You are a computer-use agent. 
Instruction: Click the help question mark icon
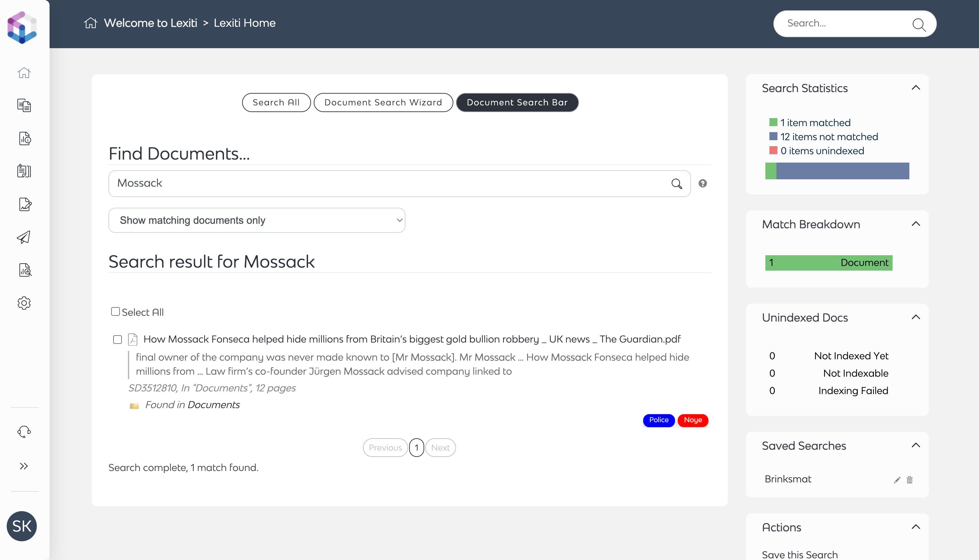tap(703, 183)
